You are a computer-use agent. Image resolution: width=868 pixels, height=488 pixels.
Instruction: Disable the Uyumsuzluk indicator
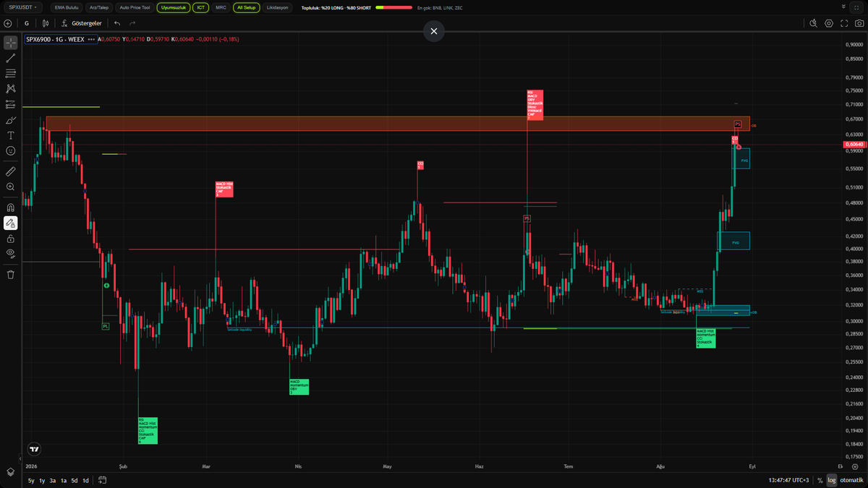(174, 7)
